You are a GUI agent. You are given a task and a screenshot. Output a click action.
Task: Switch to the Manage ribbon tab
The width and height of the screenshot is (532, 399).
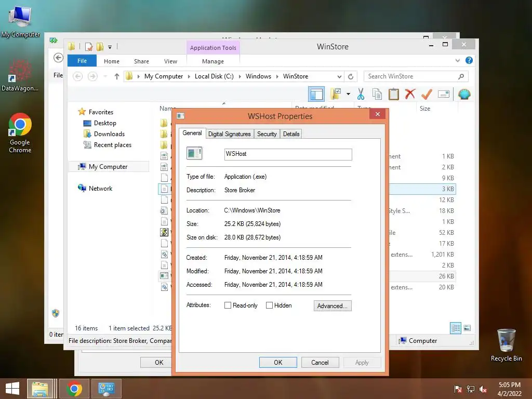212,61
